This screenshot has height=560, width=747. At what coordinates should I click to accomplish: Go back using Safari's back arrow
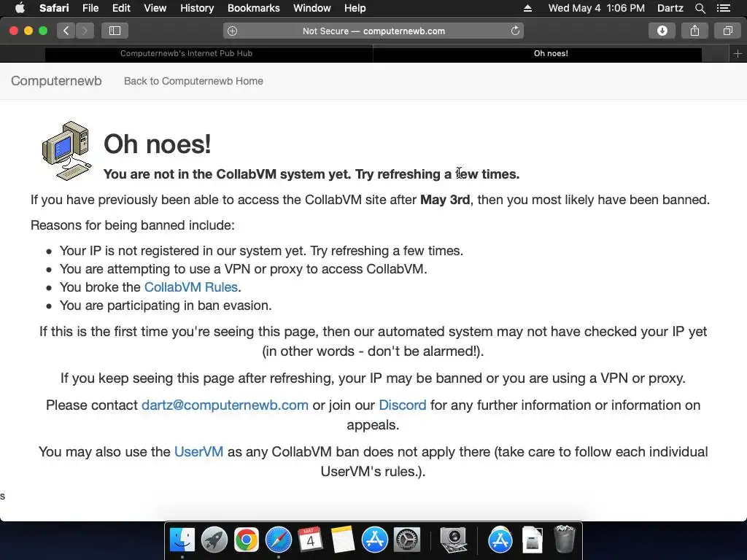pyautogui.click(x=66, y=31)
